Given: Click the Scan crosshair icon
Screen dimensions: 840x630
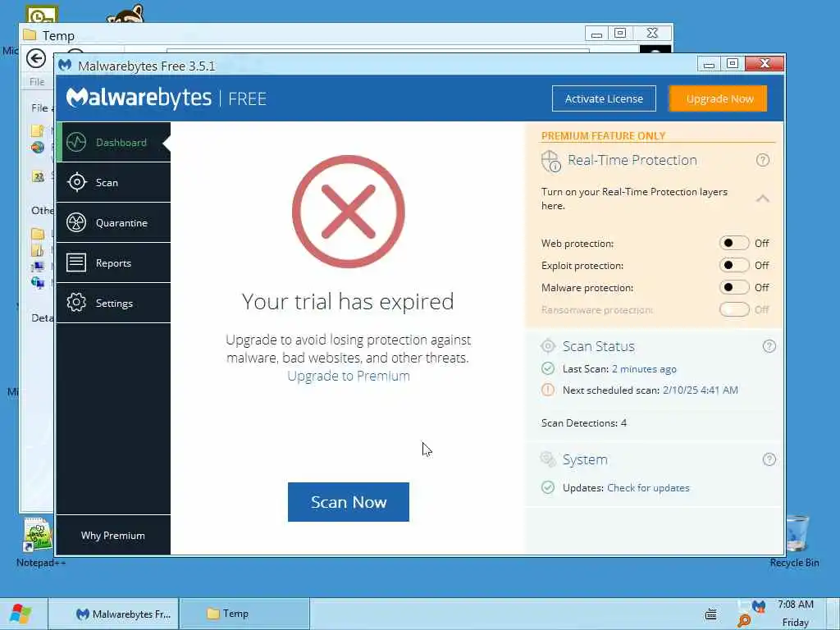Looking at the screenshot, I should tap(76, 182).
